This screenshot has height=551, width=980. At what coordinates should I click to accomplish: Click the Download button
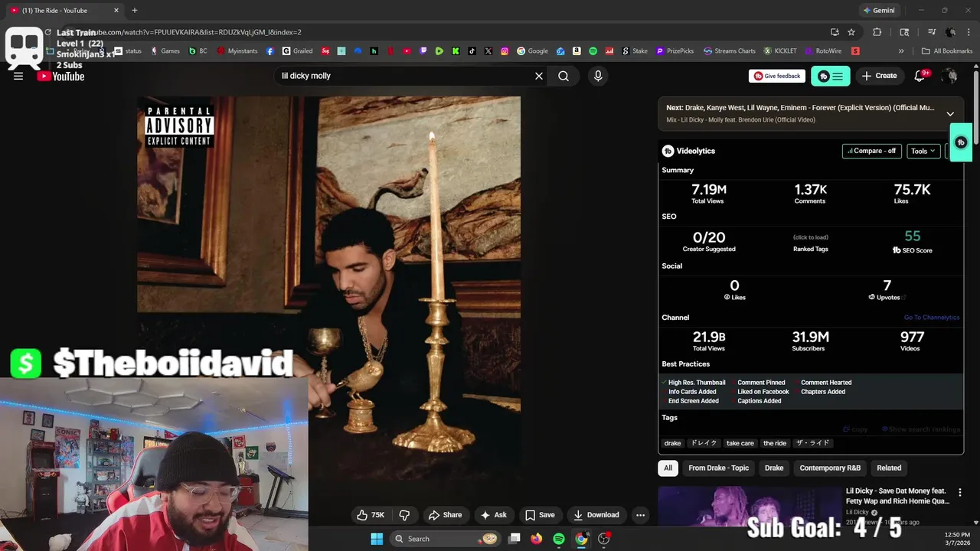(x=596, y=515)
